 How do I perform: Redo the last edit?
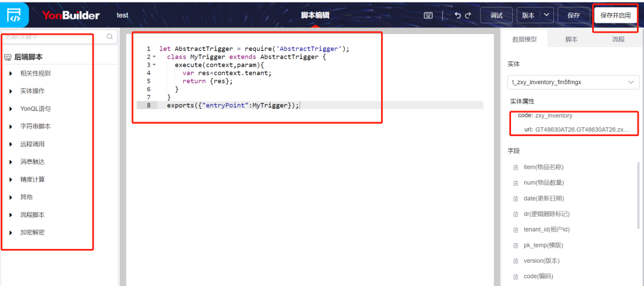[468, 16]
